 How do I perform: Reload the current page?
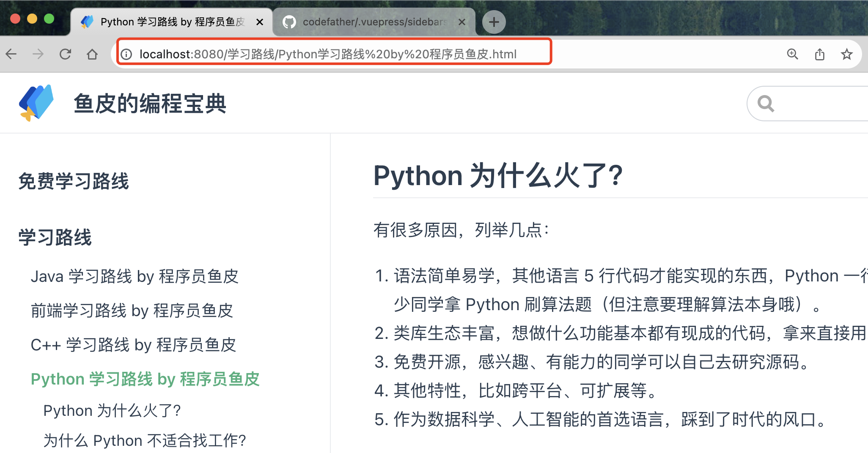(x=65, y=54)
